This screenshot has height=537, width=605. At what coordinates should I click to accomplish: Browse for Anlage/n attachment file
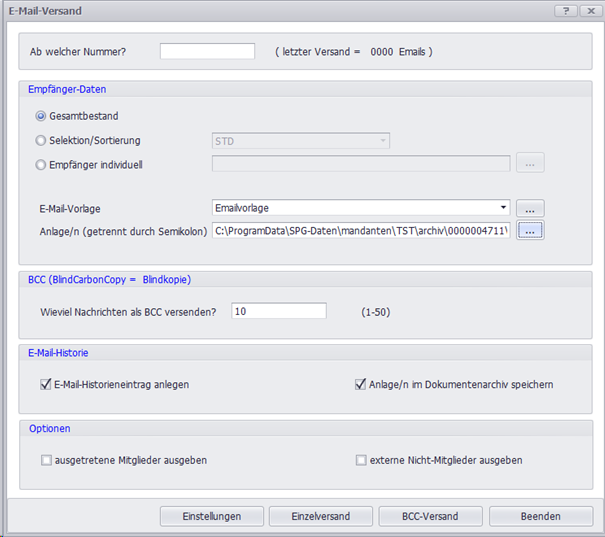[531, 231]
